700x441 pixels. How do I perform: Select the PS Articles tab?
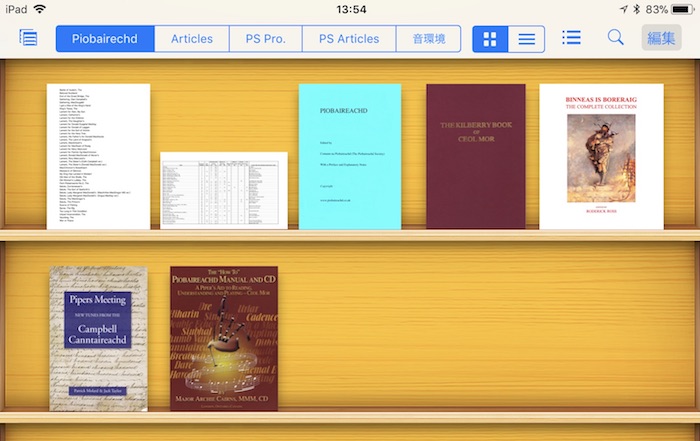(349, 39)
